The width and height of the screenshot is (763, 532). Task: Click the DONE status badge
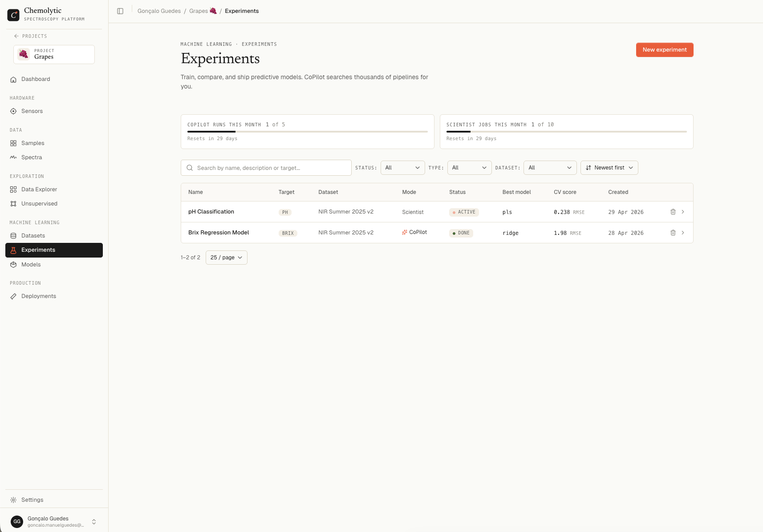(461, 233)
